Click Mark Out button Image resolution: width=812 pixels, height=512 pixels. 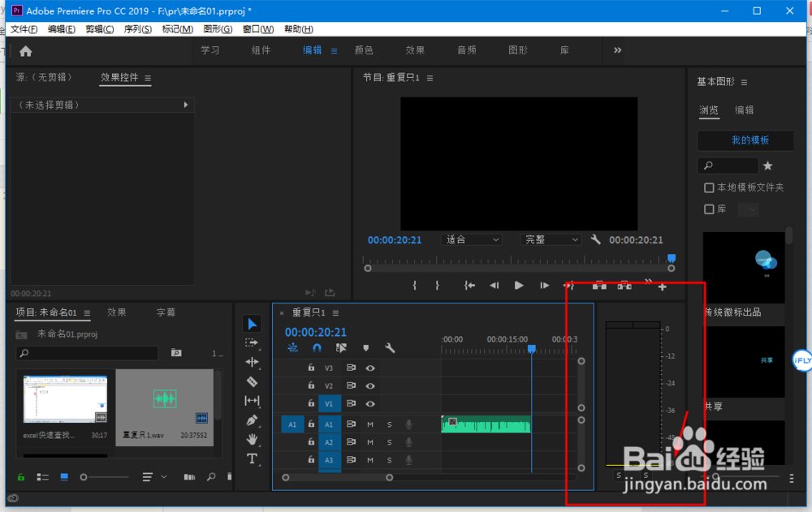(438, 286)
